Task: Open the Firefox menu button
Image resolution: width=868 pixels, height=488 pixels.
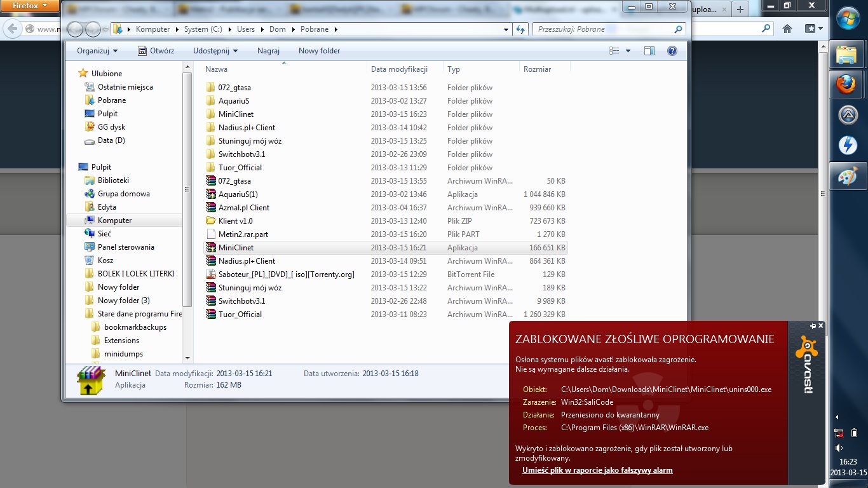Action: [x=31, y=6]
